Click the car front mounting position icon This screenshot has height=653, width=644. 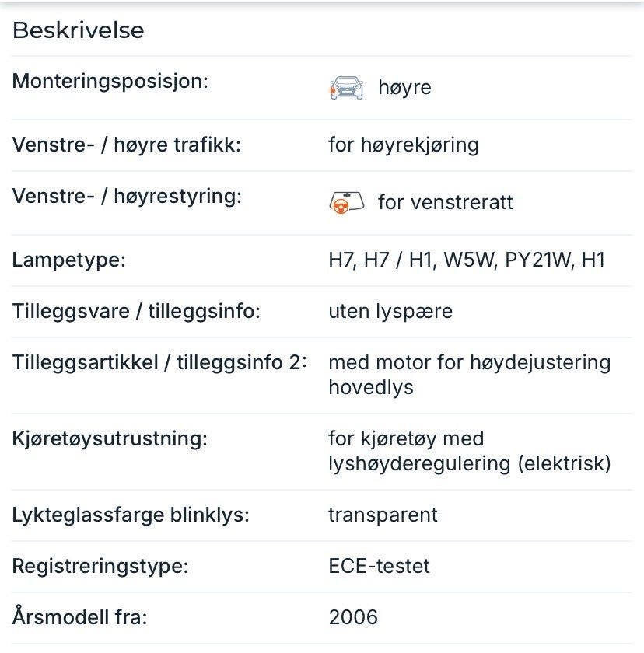tap(346, 88)
